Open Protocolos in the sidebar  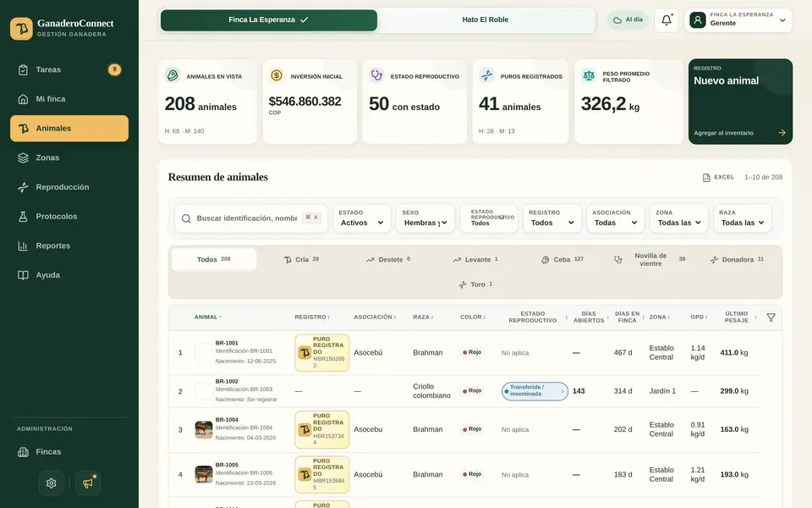click(69, 217)
